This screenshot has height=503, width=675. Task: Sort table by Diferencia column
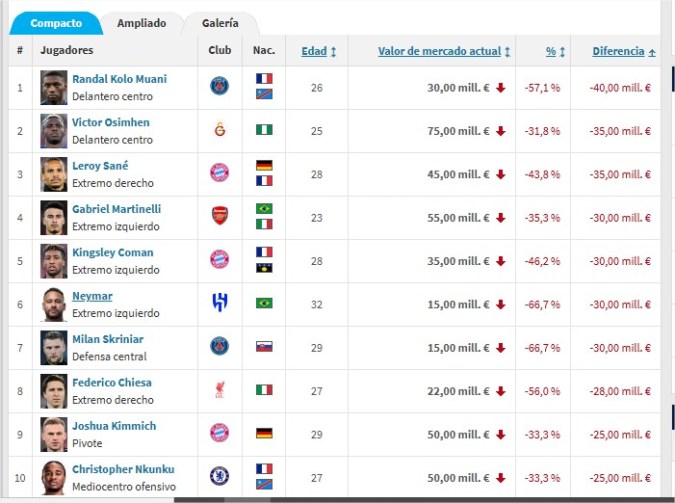tap(623, 51)
